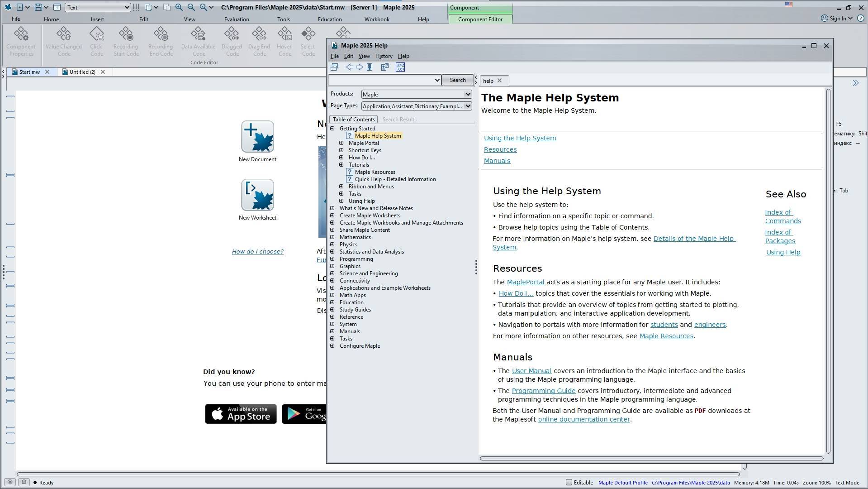Go forward with the Help right arrow

[x=359, y=67]
